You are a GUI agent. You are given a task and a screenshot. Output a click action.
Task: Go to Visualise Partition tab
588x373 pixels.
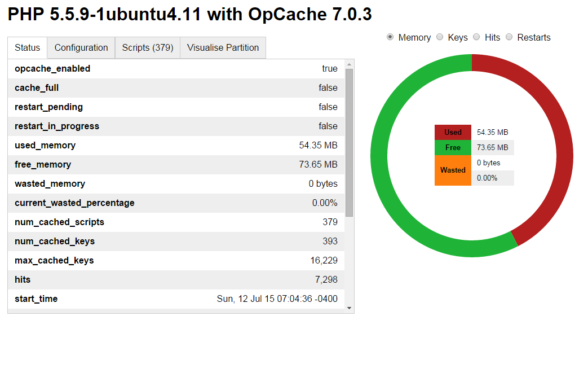pos(223,48)
